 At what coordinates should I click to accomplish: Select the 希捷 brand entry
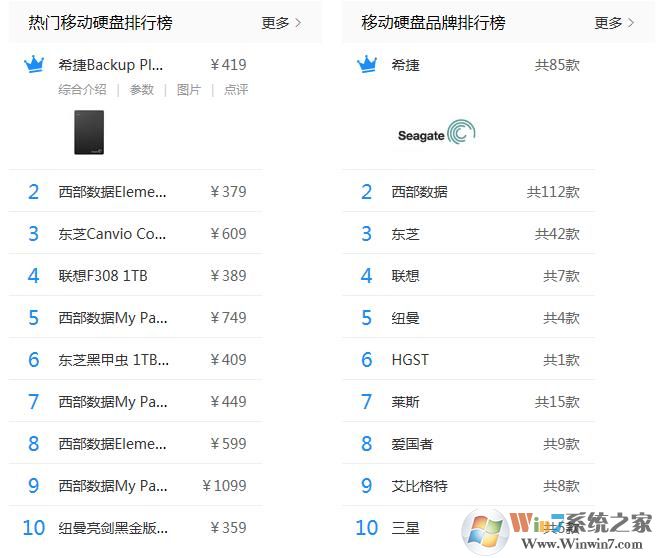click(406, 65)
